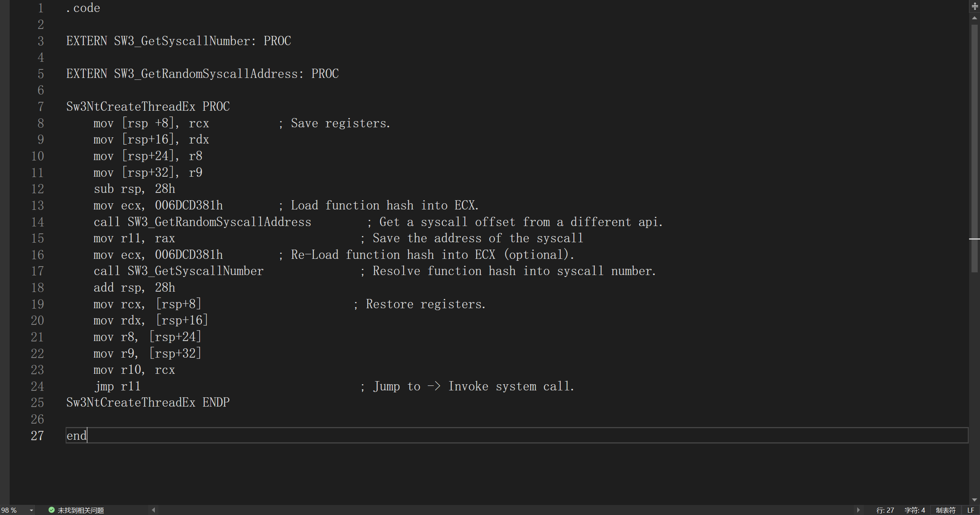Click the horizontal scrollbar right arrow

pos(858,510)
